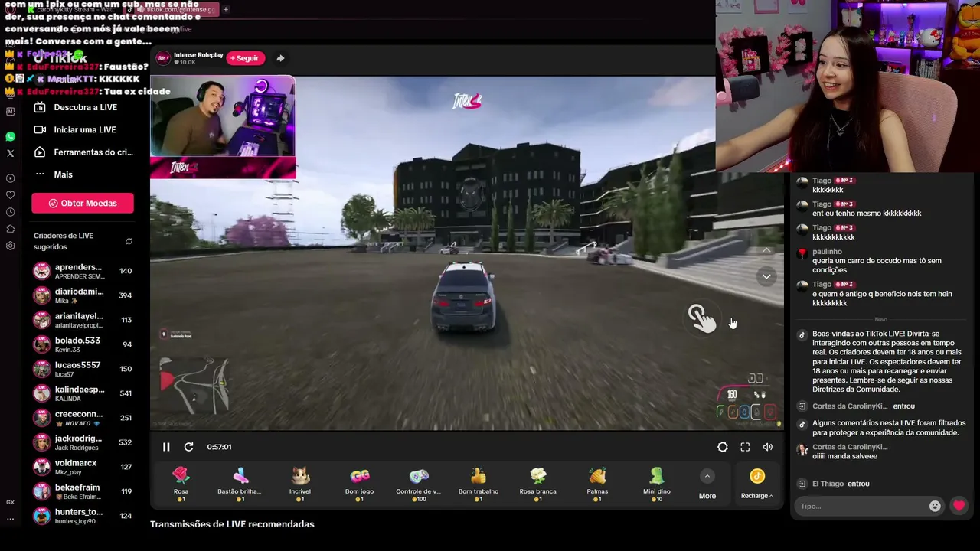
Task: Switch to the tiktok.com browser tab
Action: coord(174,9)
